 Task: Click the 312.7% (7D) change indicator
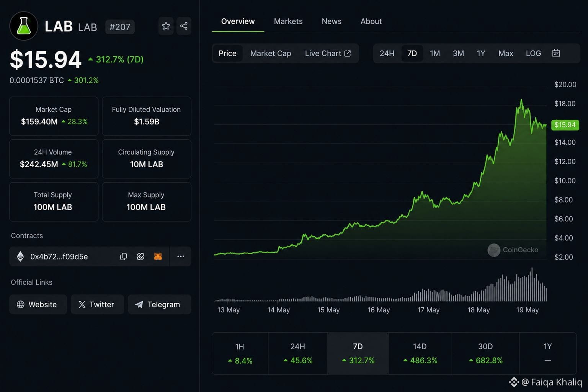pos(116,59)
